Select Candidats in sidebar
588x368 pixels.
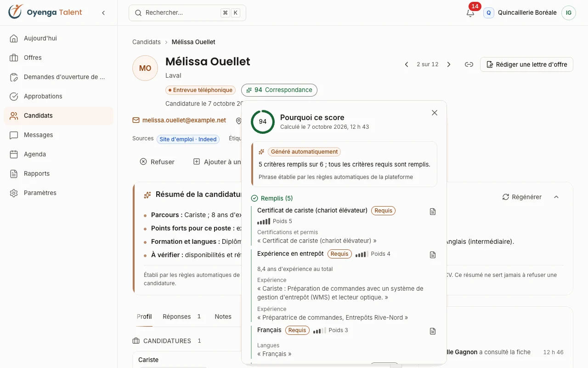point(58,116)
